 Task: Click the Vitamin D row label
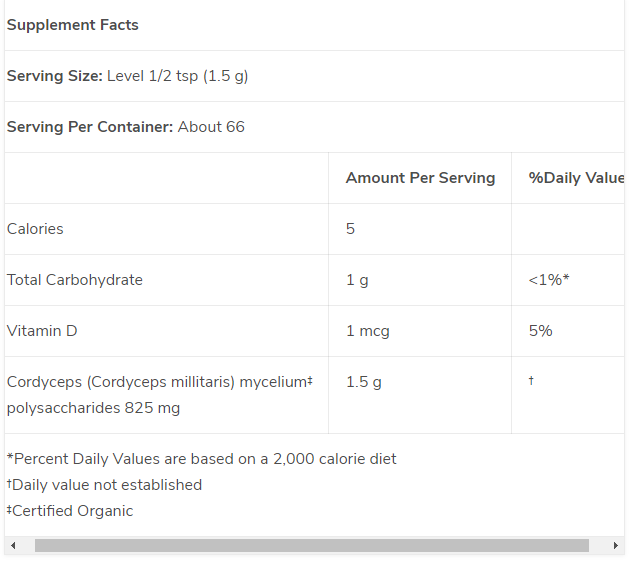point(42,331)
